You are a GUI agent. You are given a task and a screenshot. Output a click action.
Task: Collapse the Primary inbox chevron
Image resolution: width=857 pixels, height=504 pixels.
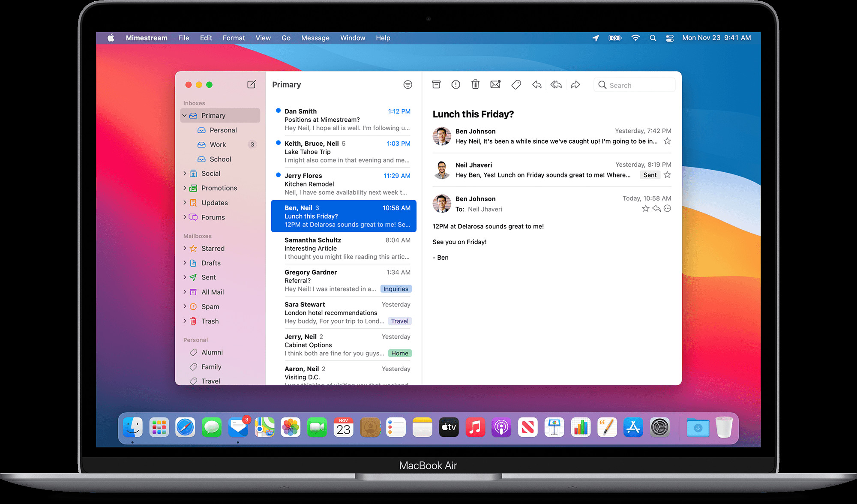click(185, 116)
